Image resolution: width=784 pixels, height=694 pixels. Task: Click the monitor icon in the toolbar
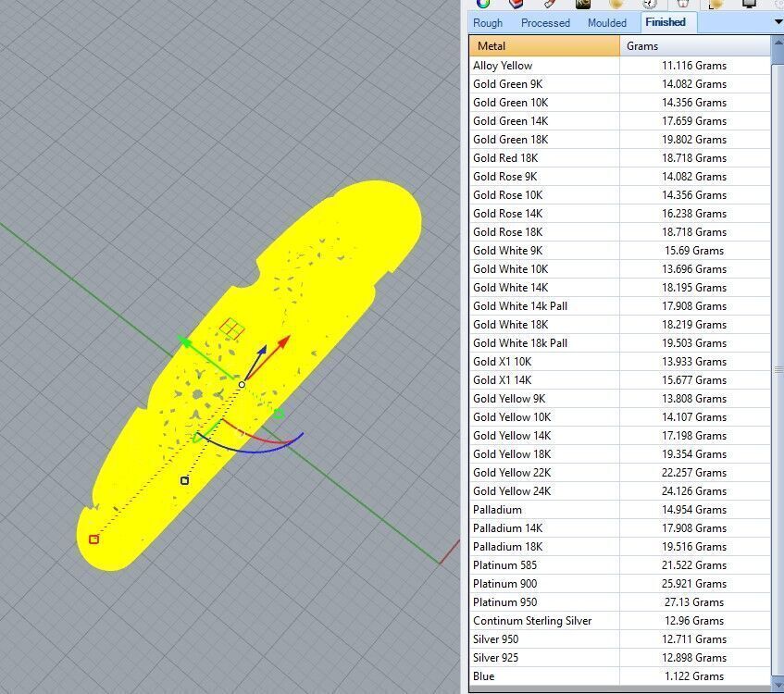(x=749, y=4)
